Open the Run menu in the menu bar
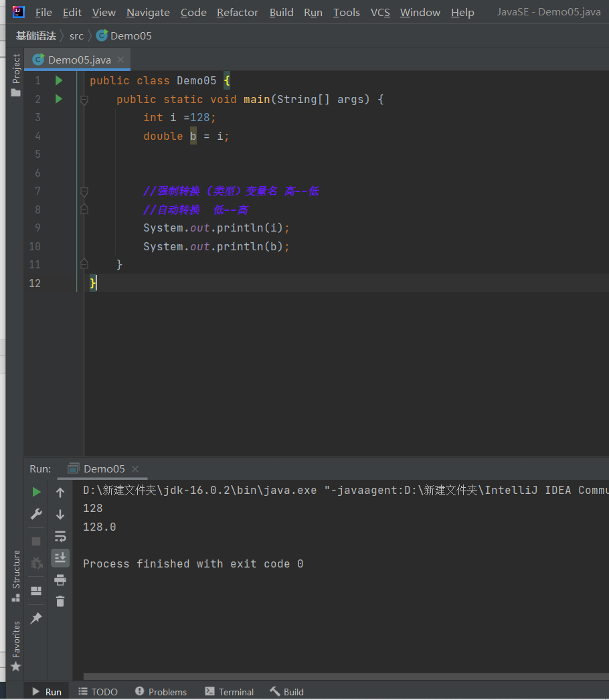The height and width of the screenshot is (700, 609). tap(313, 13)
